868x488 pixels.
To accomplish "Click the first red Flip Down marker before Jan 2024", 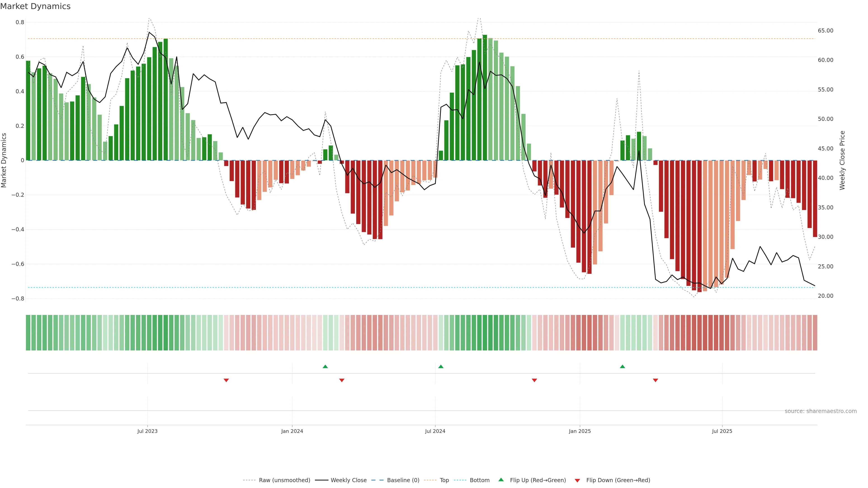I will point(226,380).
